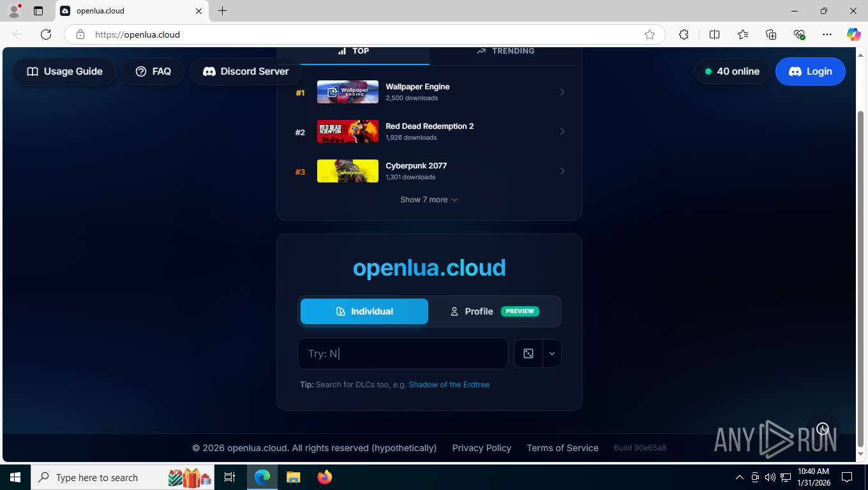Click Cyberpunk 2077 thumbnail
868x490 pixels.
[x=348, y=171]
